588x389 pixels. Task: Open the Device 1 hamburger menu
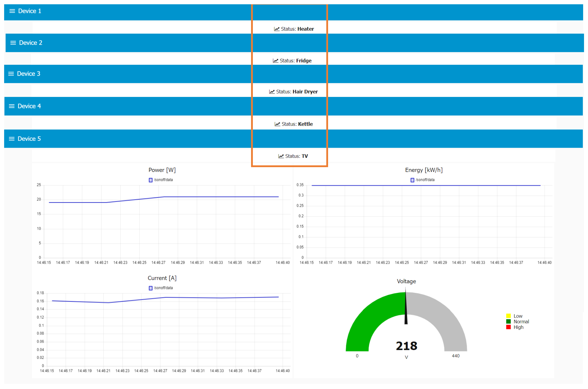point(12,11)
